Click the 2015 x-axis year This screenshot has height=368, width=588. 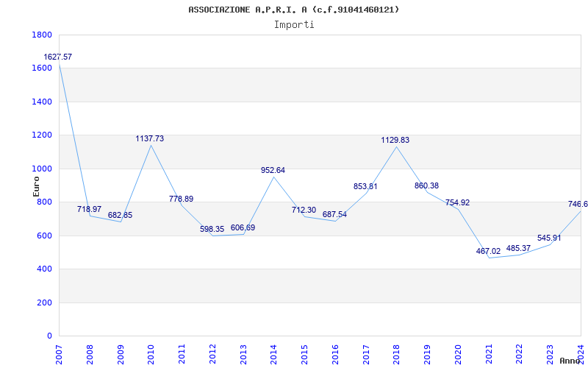304,354
